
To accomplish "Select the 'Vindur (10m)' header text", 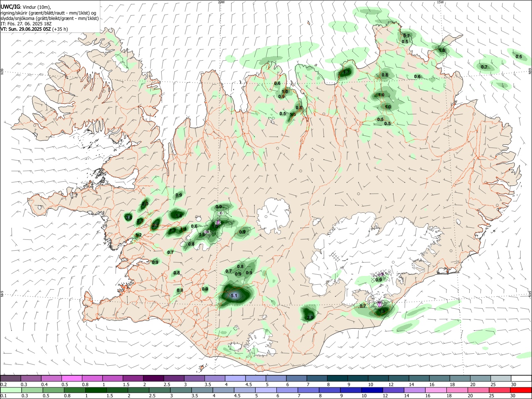I will 36,7.
